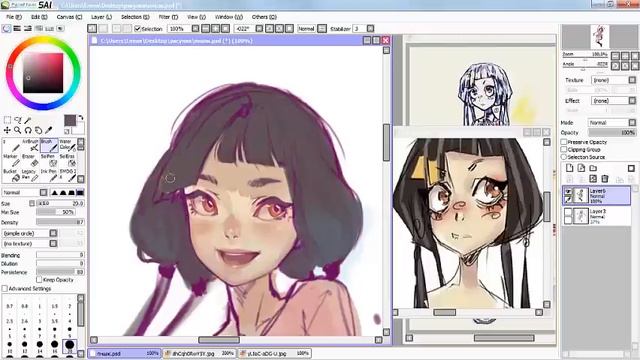Open the Others menu

[x=264, y=17]
